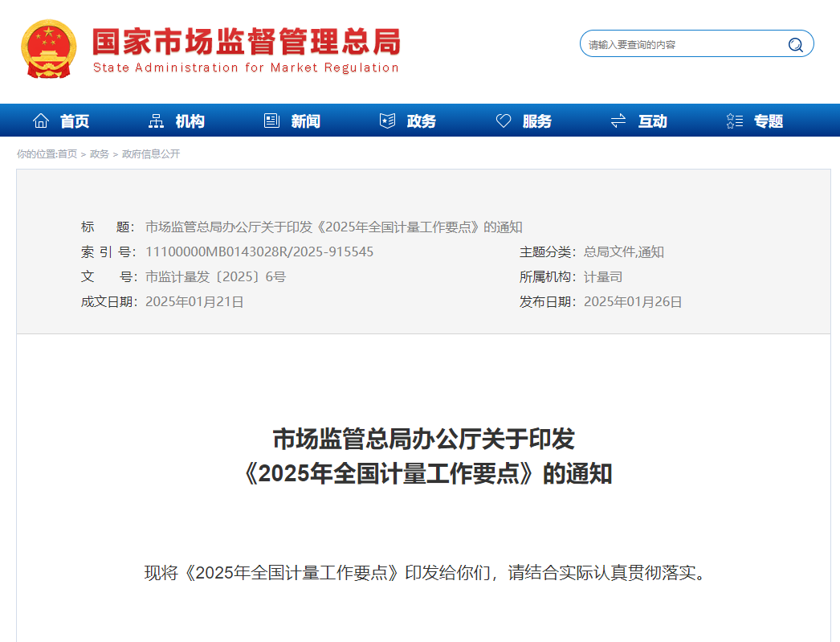
Task: Click the 首页 breadcrumb link
Action: point(67,154)
